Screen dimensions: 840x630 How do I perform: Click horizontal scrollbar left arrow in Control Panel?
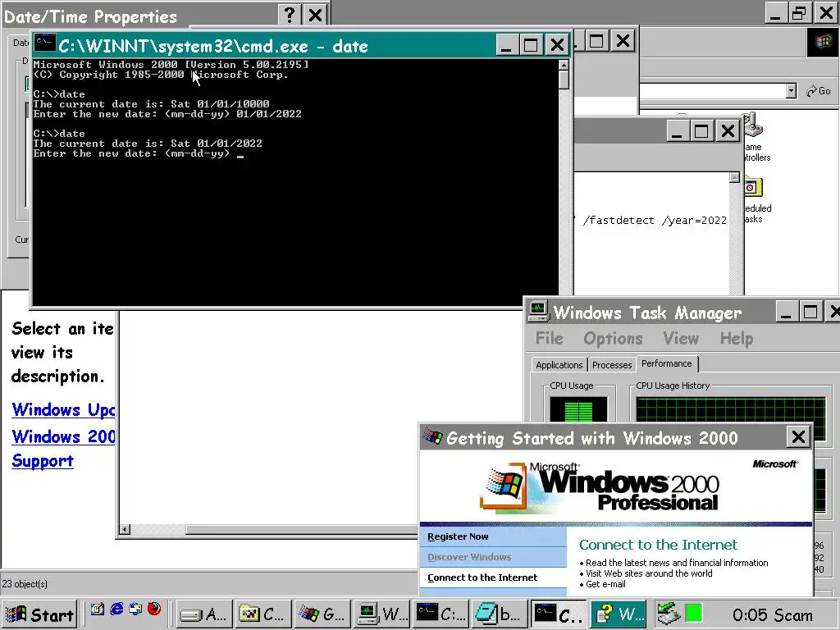pos(125,530)
